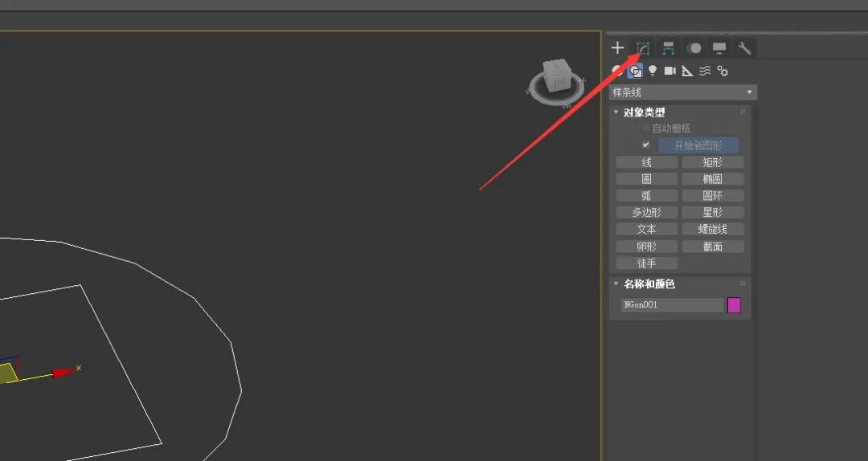Click the red X axis gizmo arrow
Viewport: 868px width, 461px height.
(x=64, y=373)
